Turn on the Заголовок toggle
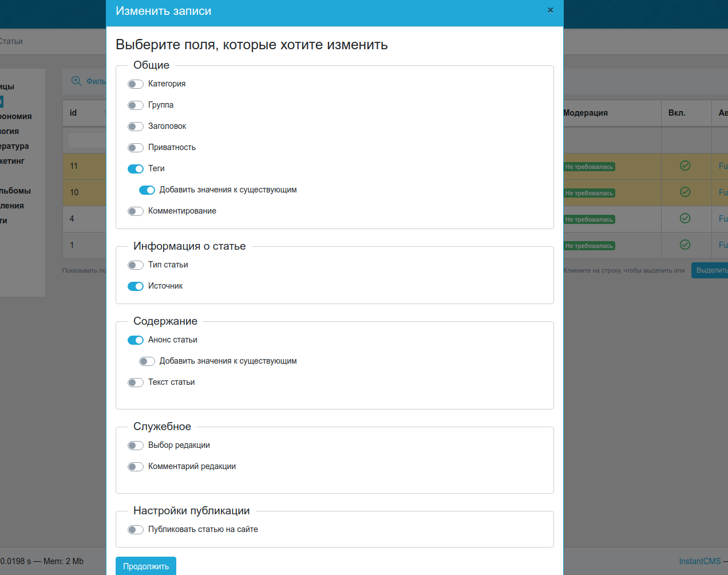The image size is (728, 575). 136,126
